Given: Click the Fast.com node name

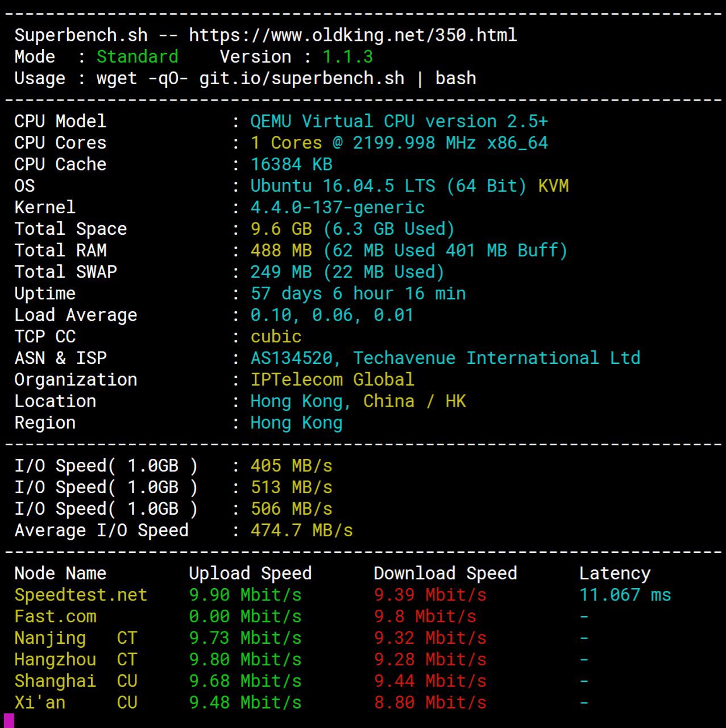Looking at the screenshot, I should tap(55, 617).
